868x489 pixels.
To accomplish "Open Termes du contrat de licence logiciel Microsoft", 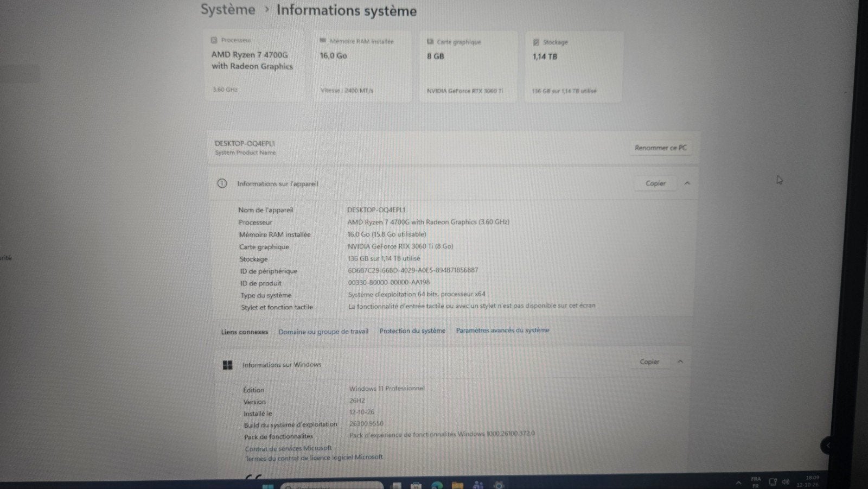I will (x=314, y=458).
